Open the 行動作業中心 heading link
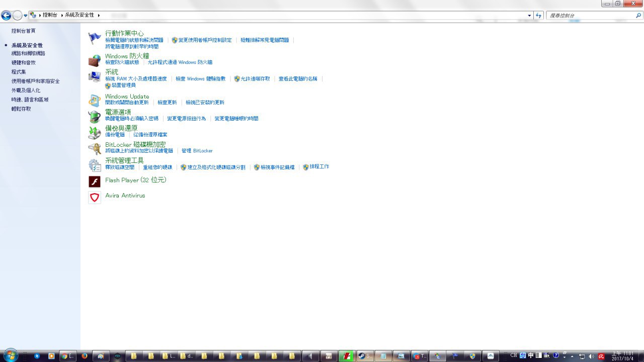The width and height of the screenshot is (644, 362). point(124,33)
